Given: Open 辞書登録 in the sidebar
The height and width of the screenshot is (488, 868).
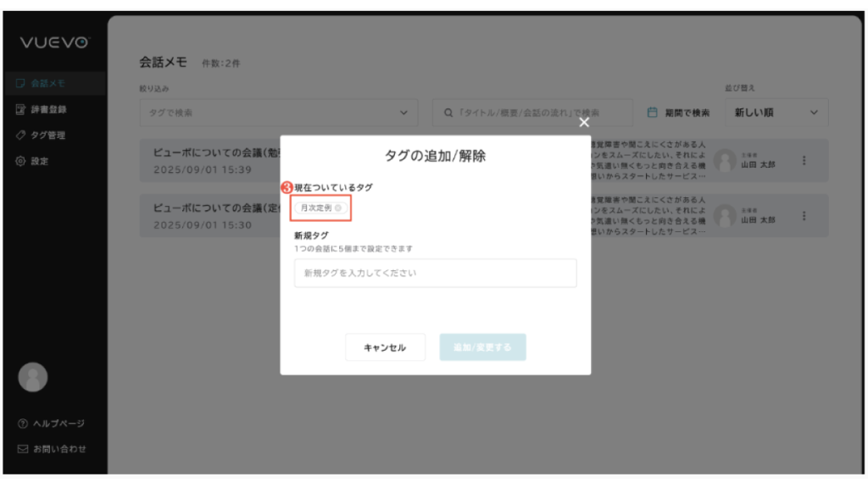Looking at the screenshot, I should [x=48, y=109].
